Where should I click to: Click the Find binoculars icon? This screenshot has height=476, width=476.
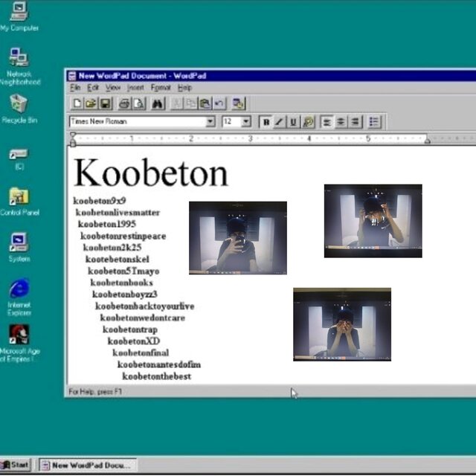pyautogui.click(x=157, y=104)
